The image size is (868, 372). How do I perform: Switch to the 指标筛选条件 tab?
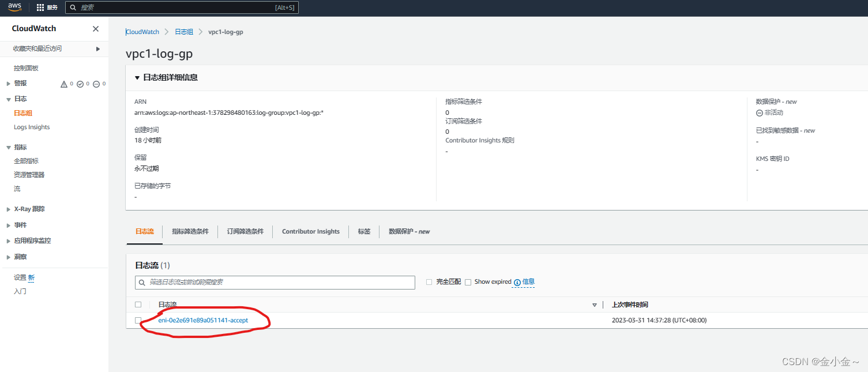tap(190, 231)
